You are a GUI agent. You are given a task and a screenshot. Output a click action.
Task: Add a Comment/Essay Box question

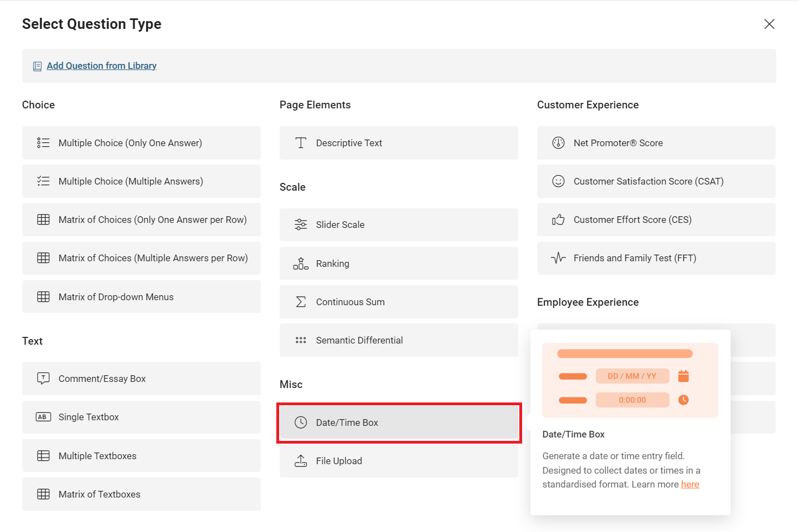coord(141,379)
